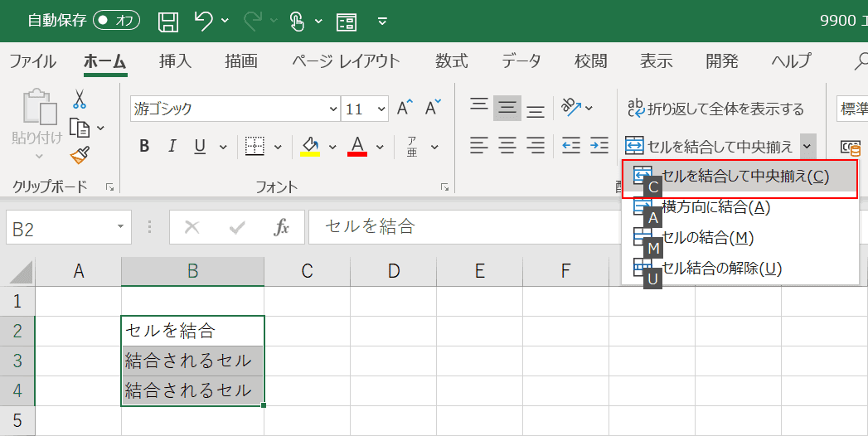Toggle the 自動保存 switch
Viewport: 868px width, 436px height.
pos(117,21)
